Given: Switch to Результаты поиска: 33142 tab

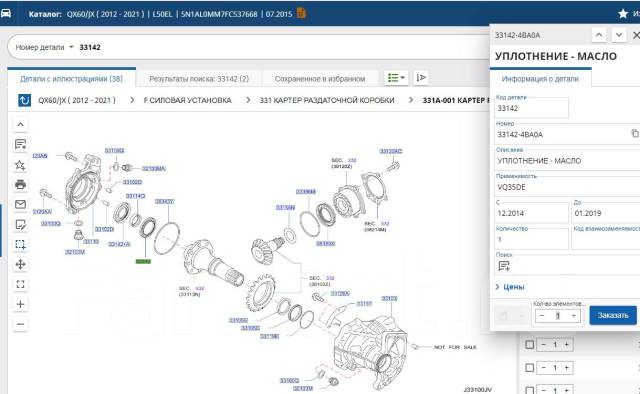Looking at the screenshot, I should tap(199, 79).
